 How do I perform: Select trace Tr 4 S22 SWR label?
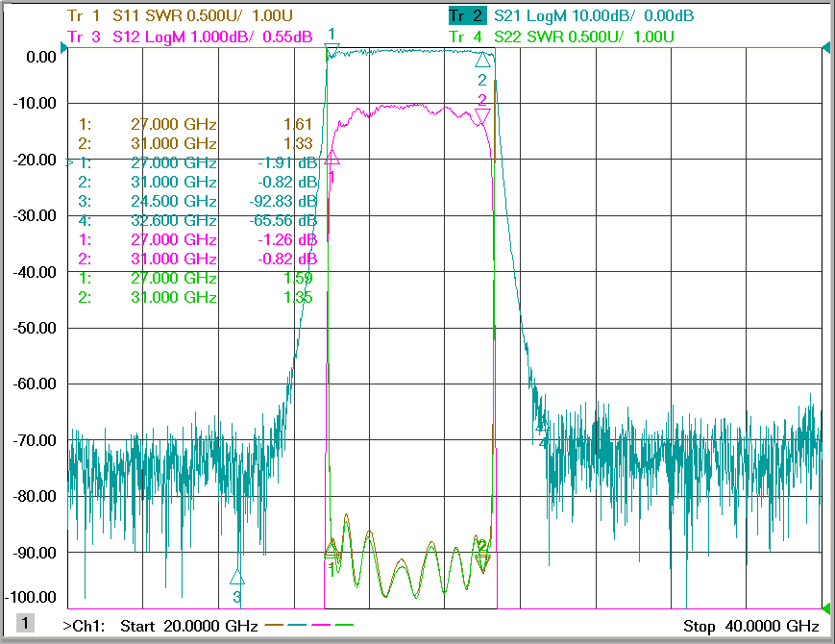coord(561,37)
